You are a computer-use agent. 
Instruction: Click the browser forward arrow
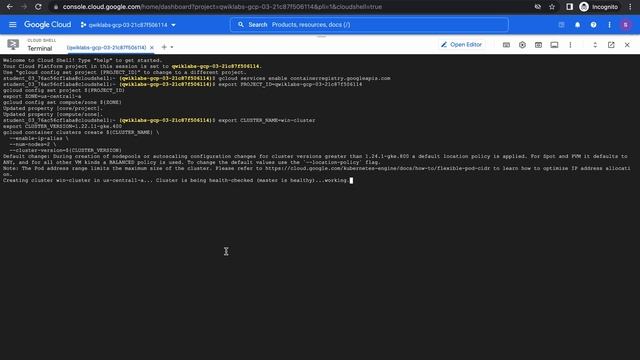pyautogui.click(x=24, y=7)
